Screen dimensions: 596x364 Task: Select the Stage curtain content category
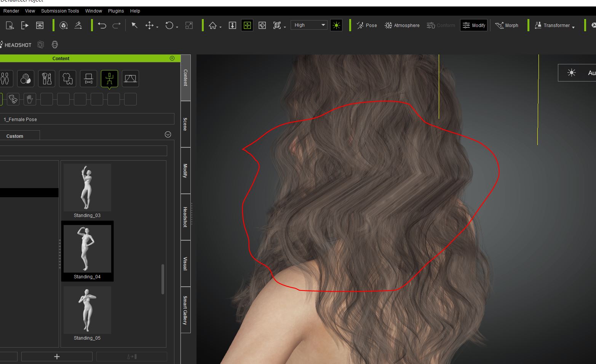130,79
